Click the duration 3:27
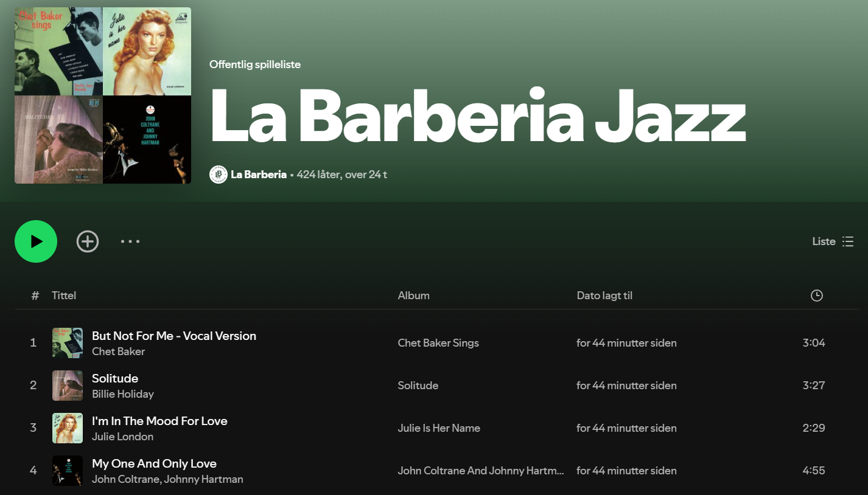868x495 pixels. tap(814, 386)
